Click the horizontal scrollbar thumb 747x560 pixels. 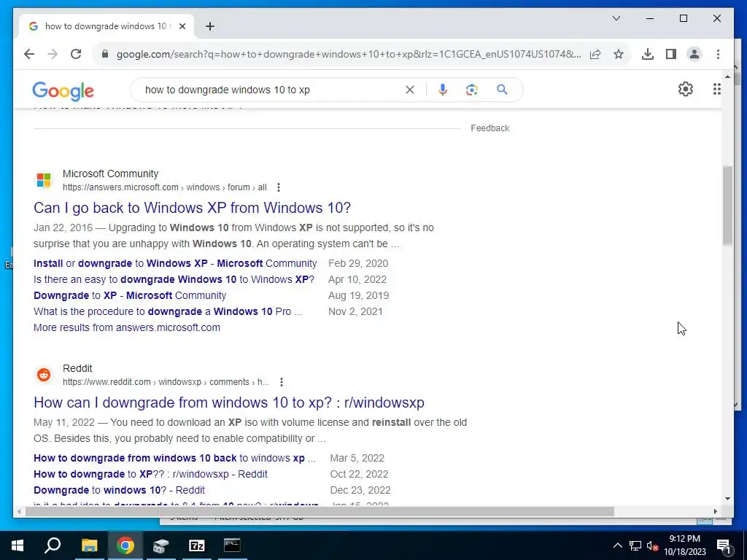pos(320,511)
